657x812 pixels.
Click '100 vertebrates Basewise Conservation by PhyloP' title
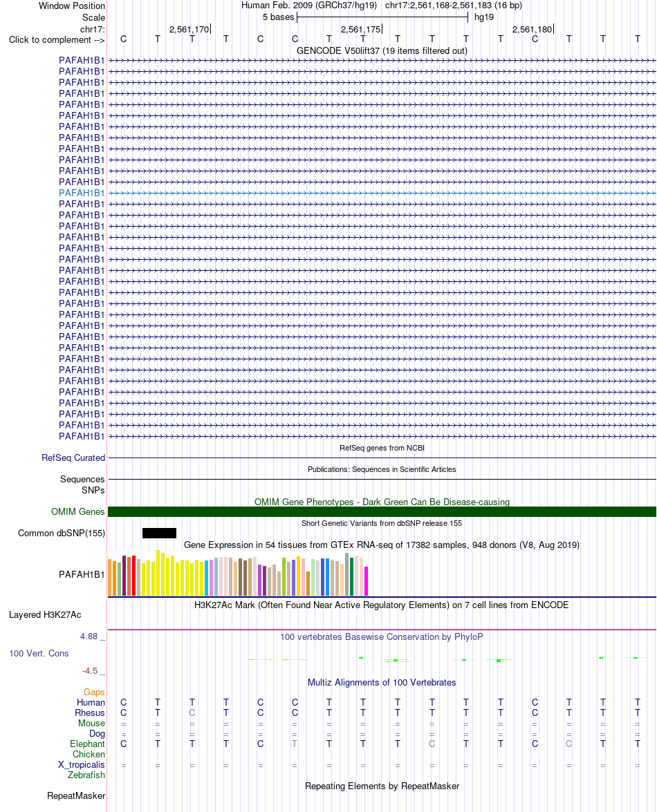[x=382, y=636]
